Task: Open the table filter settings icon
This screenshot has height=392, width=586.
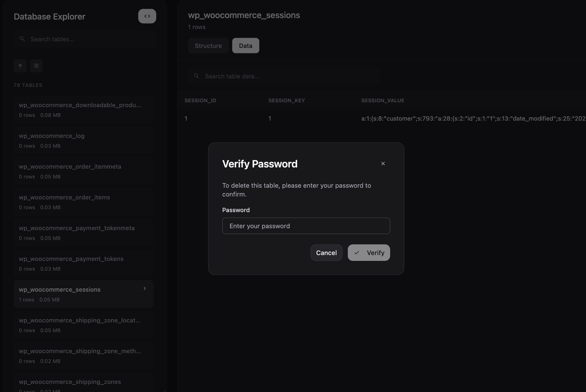Action: (x=36, y=66)
